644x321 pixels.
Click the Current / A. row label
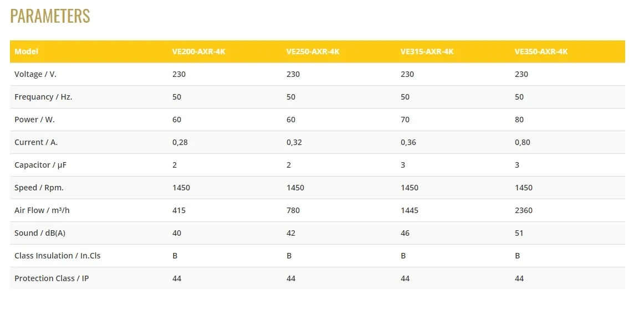[x=35, y=142]
